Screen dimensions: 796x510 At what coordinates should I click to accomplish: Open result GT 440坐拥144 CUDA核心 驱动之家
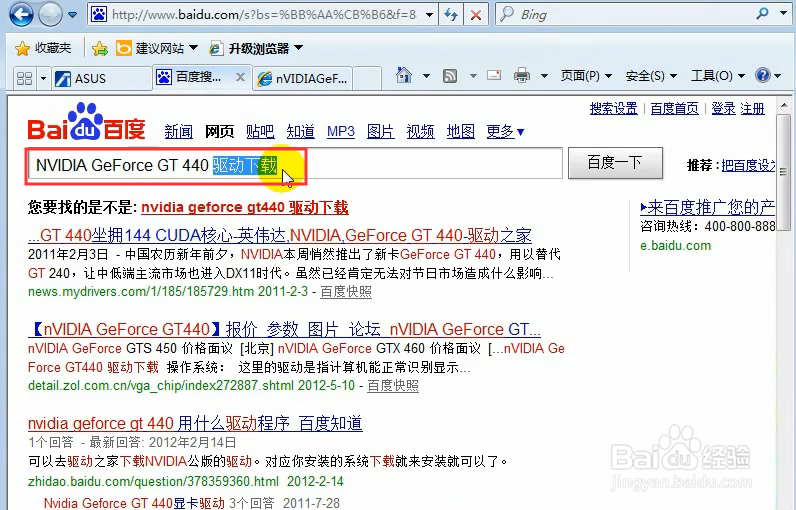point(280,235)
